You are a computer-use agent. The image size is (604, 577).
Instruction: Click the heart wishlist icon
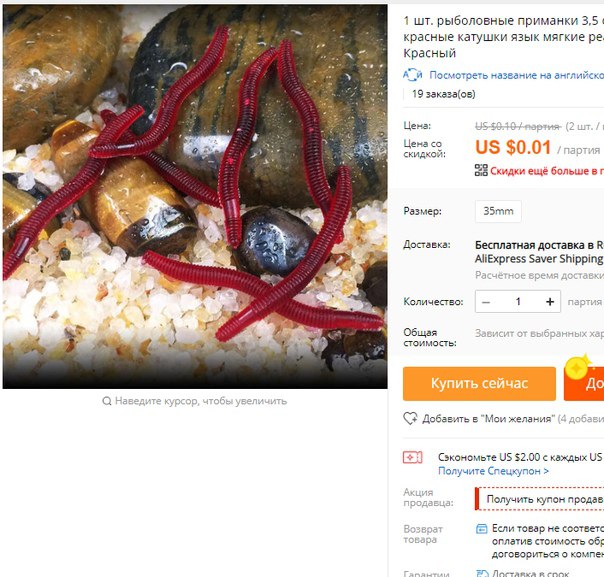coord(410,418)
